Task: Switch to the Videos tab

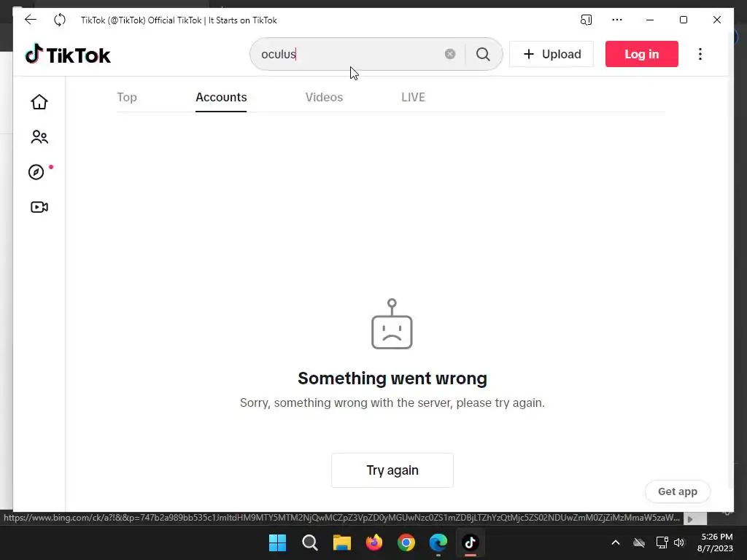Action: (324, 97)
